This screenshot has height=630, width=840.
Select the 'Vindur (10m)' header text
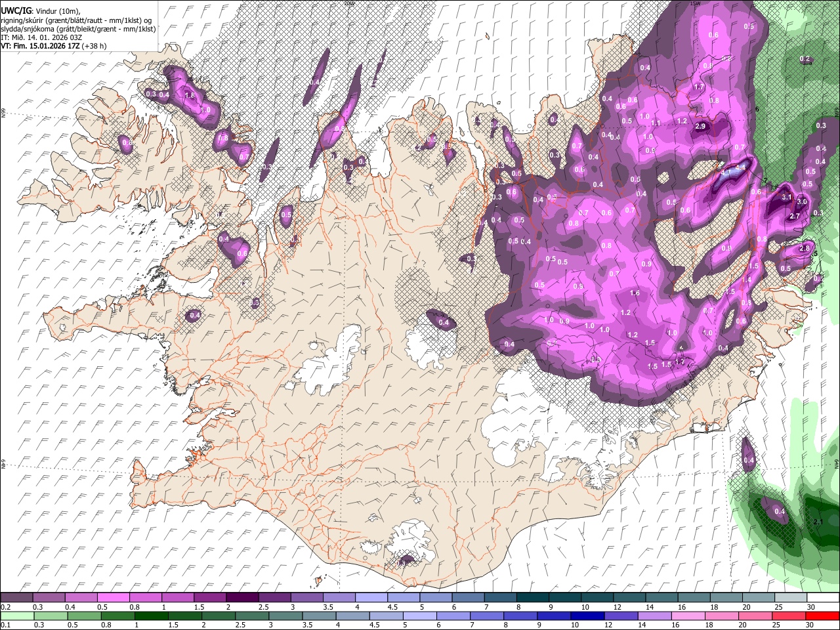(x=56, y=10)
